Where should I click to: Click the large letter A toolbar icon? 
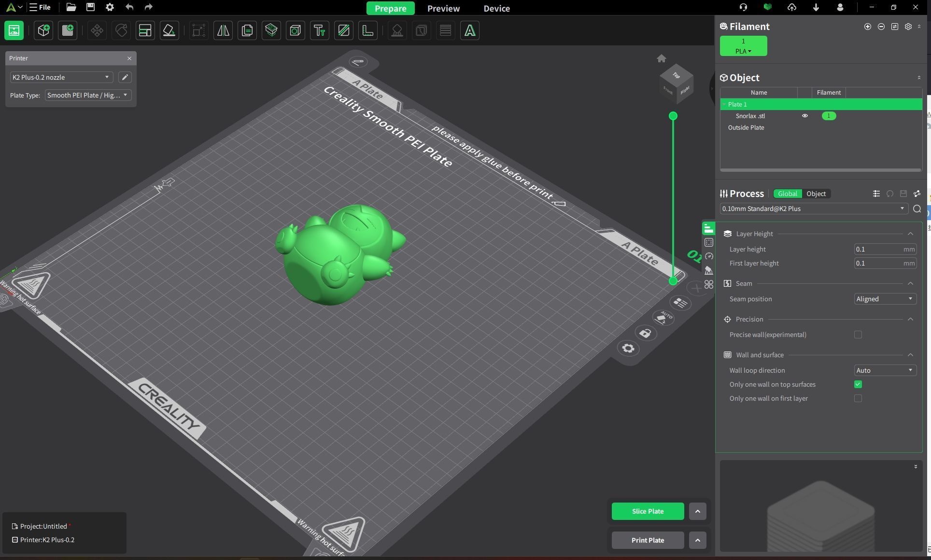pyautogui.click(x=470, y=31)
